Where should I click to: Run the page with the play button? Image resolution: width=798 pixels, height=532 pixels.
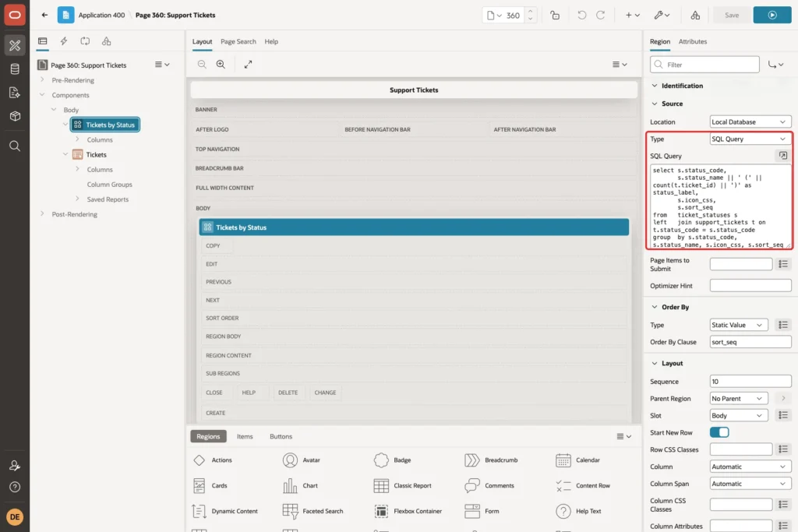tap(772, 16)
